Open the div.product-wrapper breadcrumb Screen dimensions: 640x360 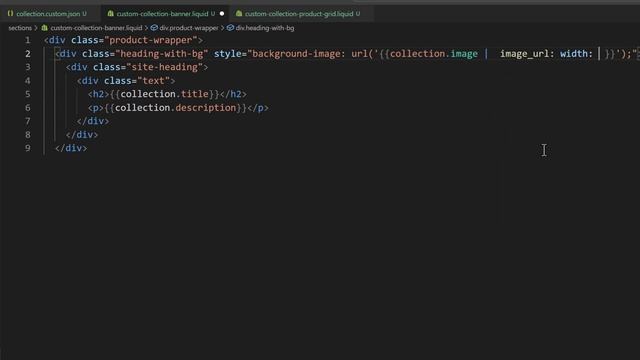[189, 28]
